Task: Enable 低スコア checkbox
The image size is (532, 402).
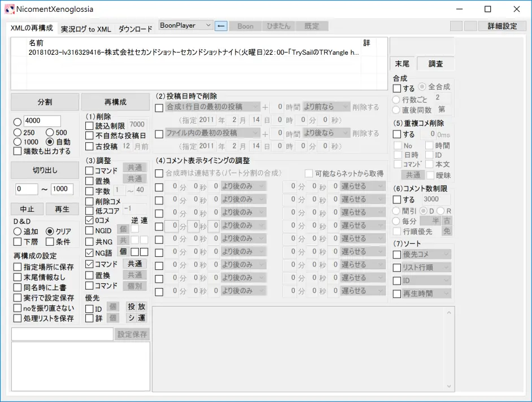Action: click(x=89, y=211)
